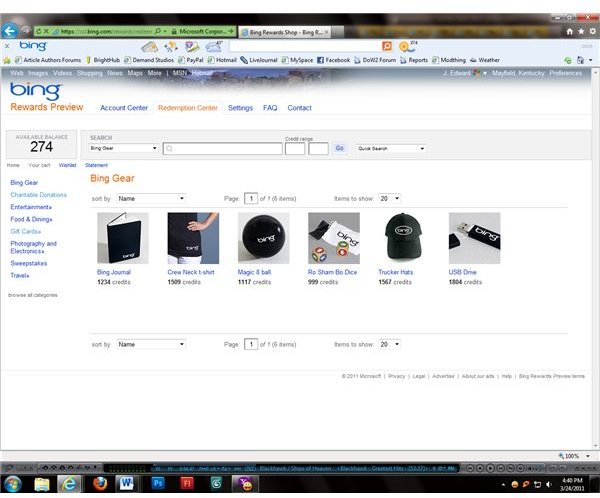
Task: Open the BrightHub favorites bookmark
Action: (x=103, y=60)
